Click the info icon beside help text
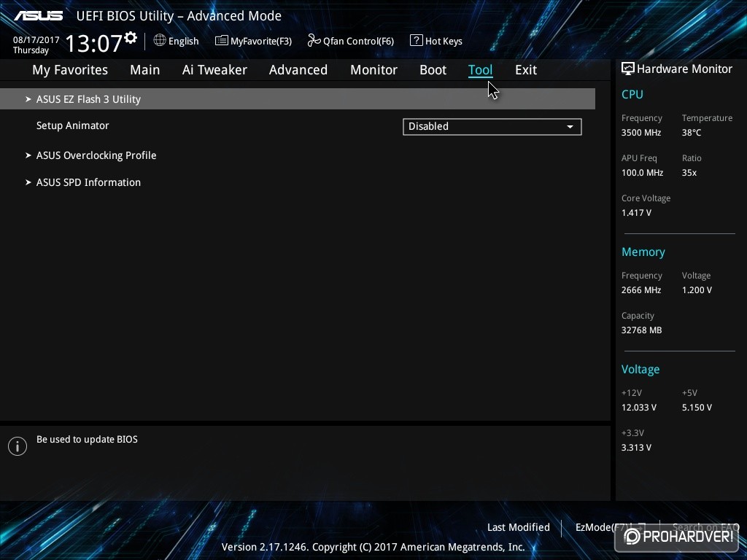Screen dimensions: 747x560 pyautogui.click(x=18, y=446)
